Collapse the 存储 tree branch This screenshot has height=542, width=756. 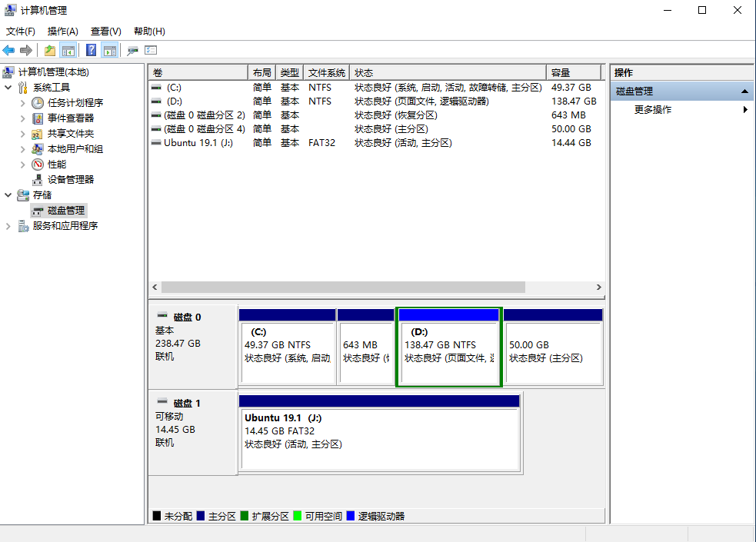coord(8,195)
